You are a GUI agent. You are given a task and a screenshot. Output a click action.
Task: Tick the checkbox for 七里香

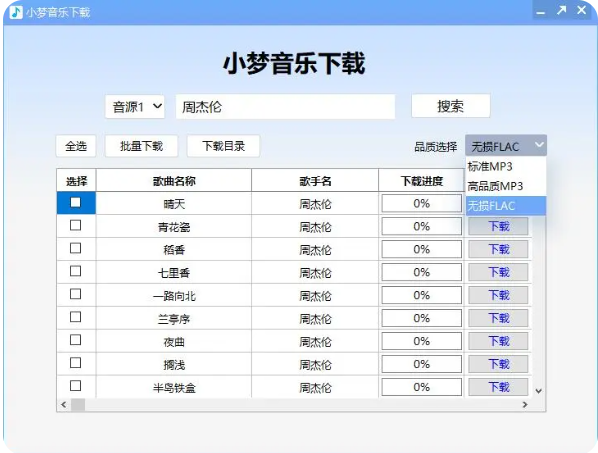coord(76,271)
